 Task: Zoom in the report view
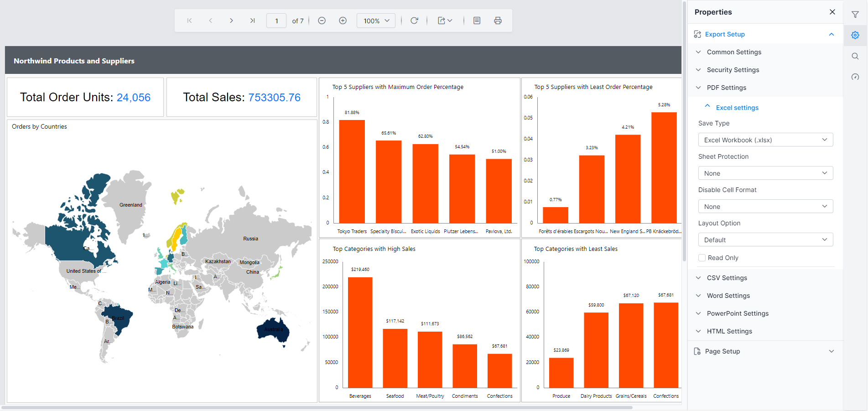343,21
